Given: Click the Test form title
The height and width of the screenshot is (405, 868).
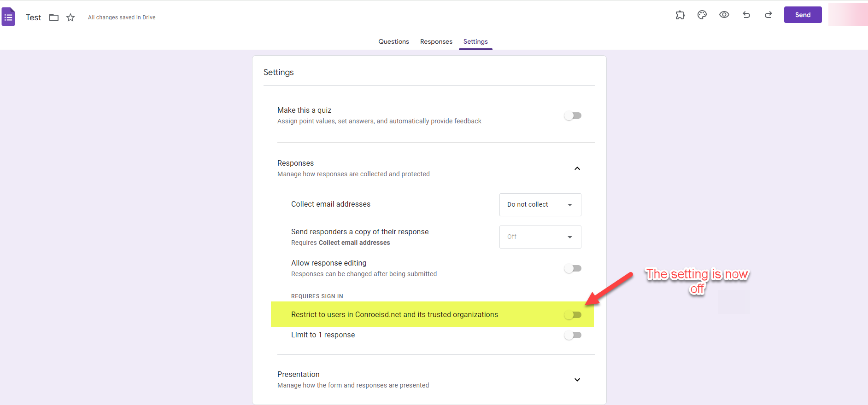Looking at the screenshot, I should point(34,17).
